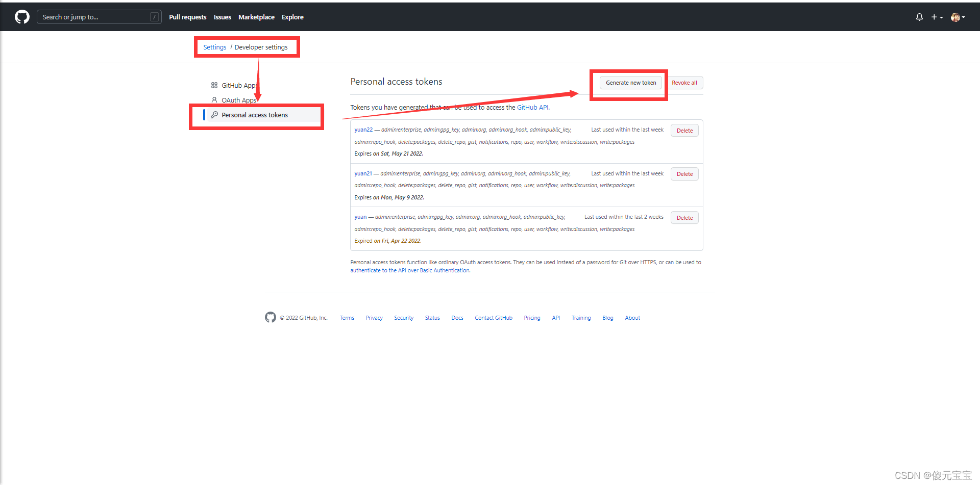Delete the yuan21 token
Screen dimensions: 980x485
tap(684, 174)
